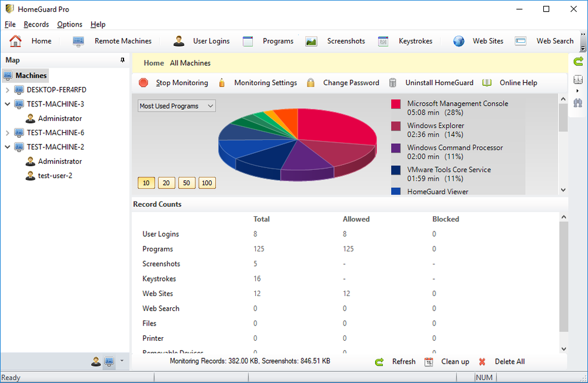Click the binoculars search icon in right sidebar
This screenshot has height=383, width=588.
(x=578, y=103)
